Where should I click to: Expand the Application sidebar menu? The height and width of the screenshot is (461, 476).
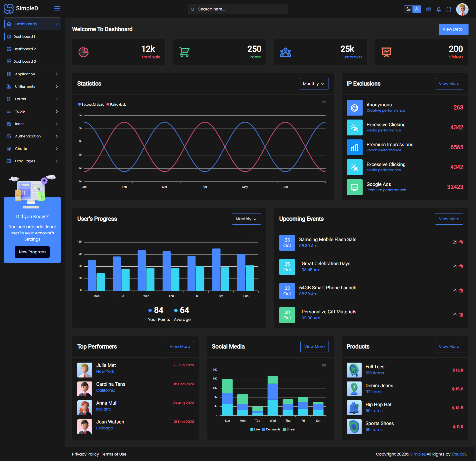coord(32,74)
